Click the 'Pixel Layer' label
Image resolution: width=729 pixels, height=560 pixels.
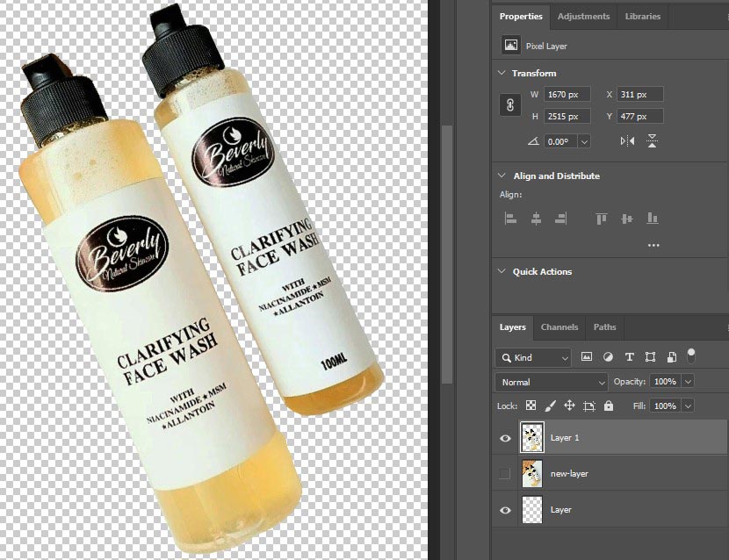point(546,46)
